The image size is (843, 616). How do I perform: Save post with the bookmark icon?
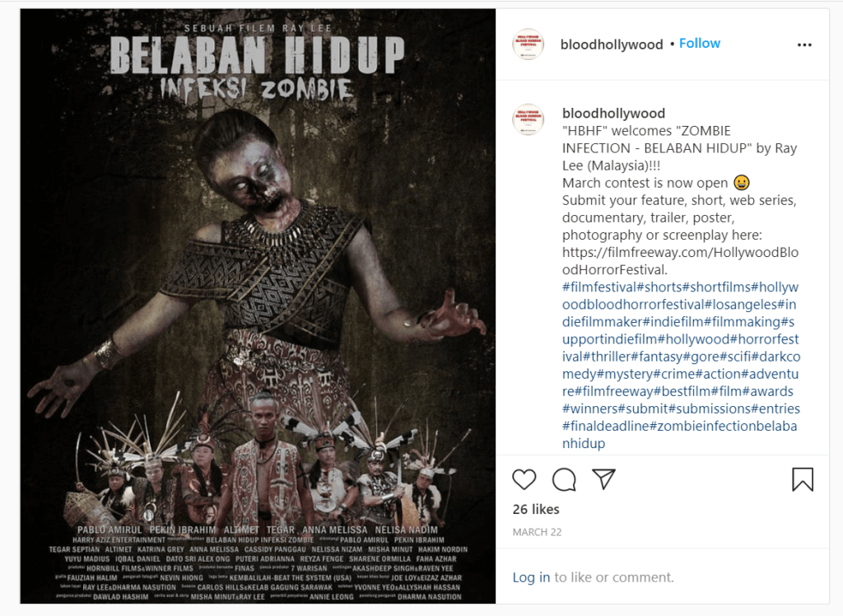click(x=802, y=479)
